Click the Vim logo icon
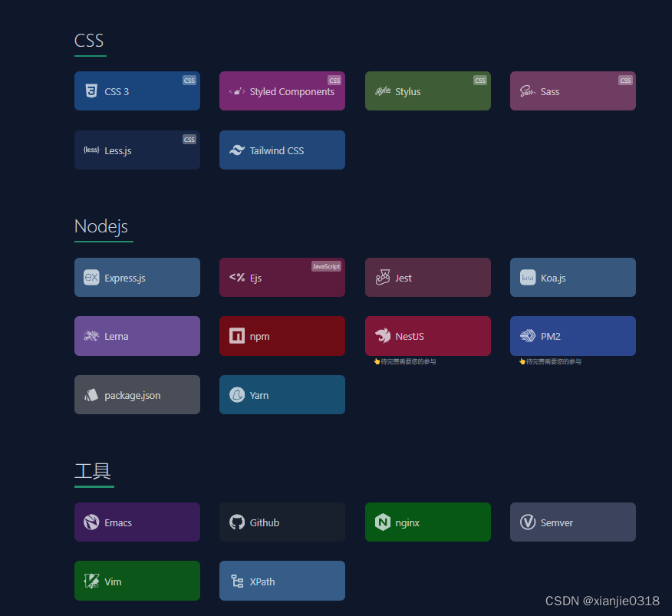 (x=91, y=581)
